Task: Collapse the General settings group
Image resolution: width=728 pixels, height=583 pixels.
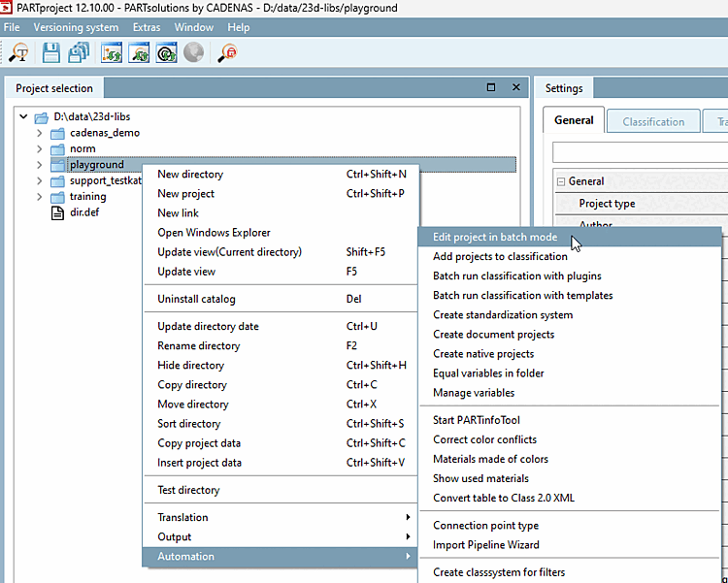Action: click(561, 181)
